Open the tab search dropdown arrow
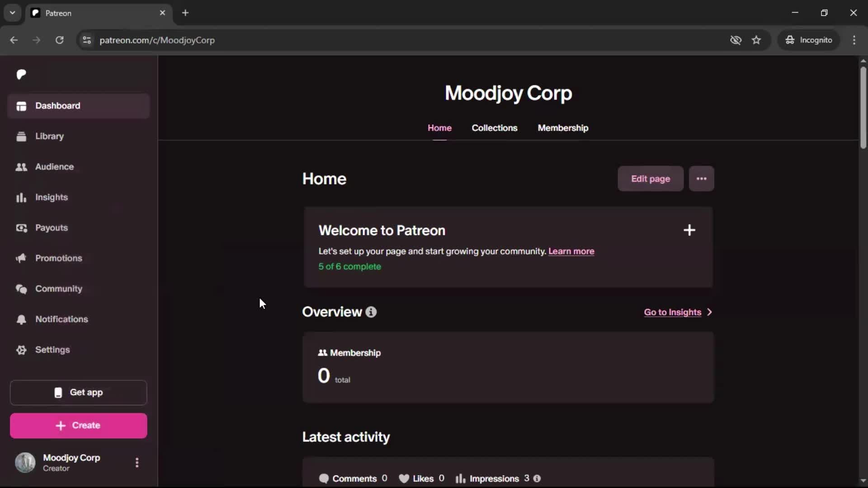Screen dimensions: 868x488 click(13, 13)
